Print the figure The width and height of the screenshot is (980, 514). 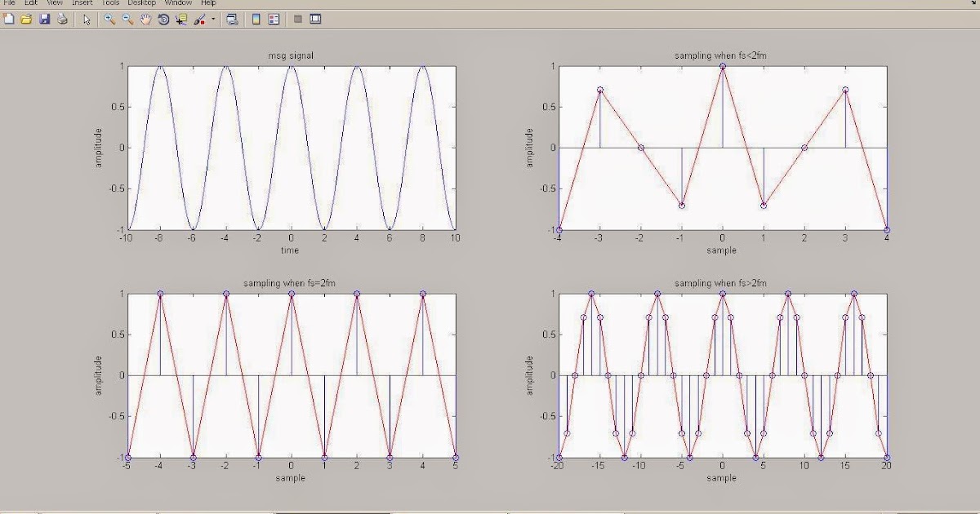tap(62, 20)
